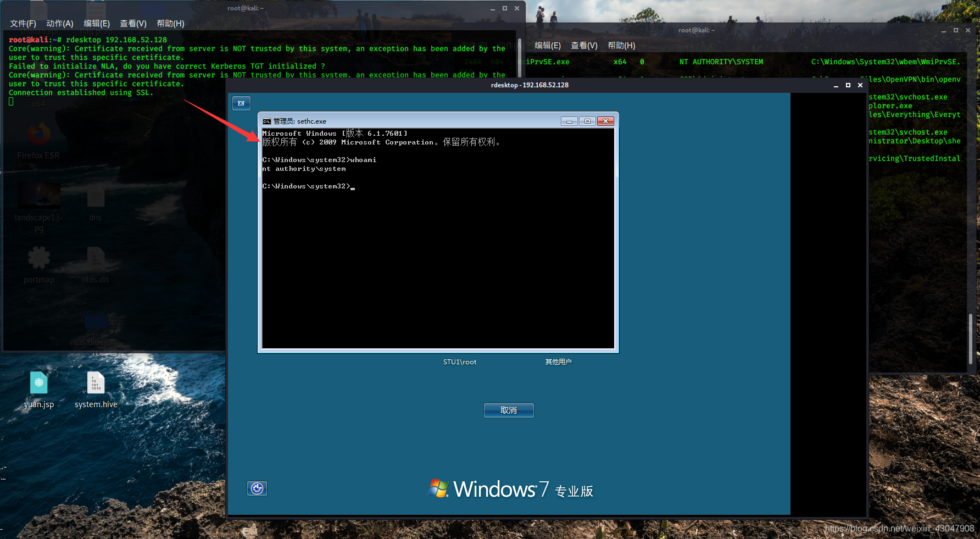Close the back root@kali terminal window
The height and width of the screenshot is (539, 980).
[968, 30]
